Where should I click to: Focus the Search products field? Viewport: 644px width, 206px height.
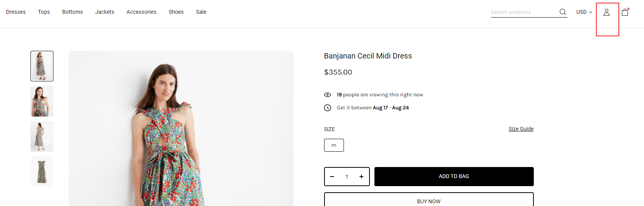tap(524, 12)
